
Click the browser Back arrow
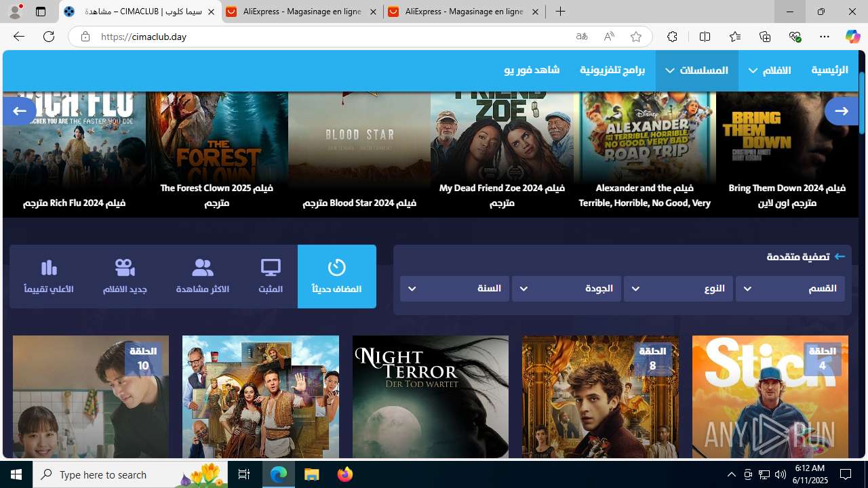pyautogui.click(x=18, y=37)
